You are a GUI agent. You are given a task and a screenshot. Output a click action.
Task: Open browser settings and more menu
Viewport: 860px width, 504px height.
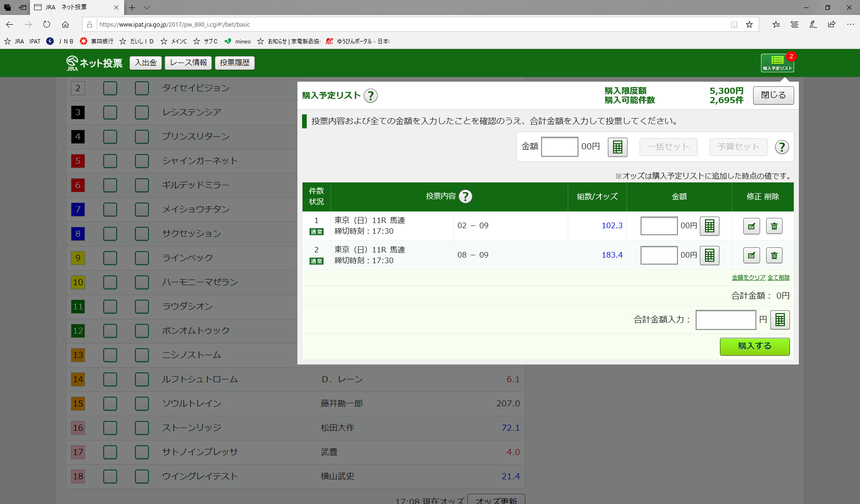click(x=850, y=24)
